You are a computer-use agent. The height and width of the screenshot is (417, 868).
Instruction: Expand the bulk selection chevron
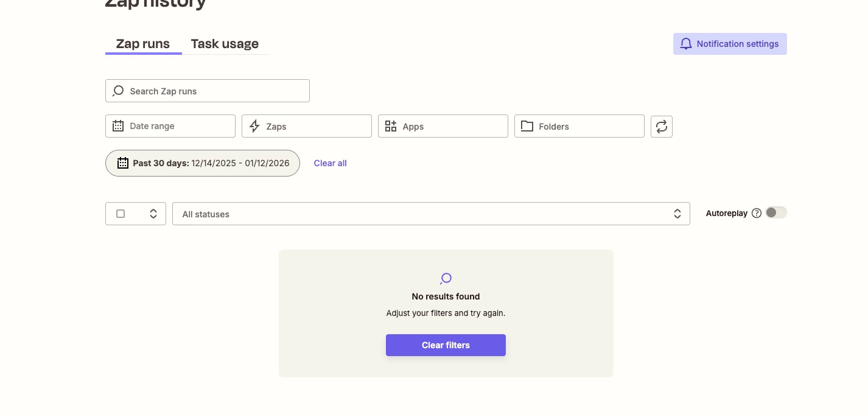point(153,214)
